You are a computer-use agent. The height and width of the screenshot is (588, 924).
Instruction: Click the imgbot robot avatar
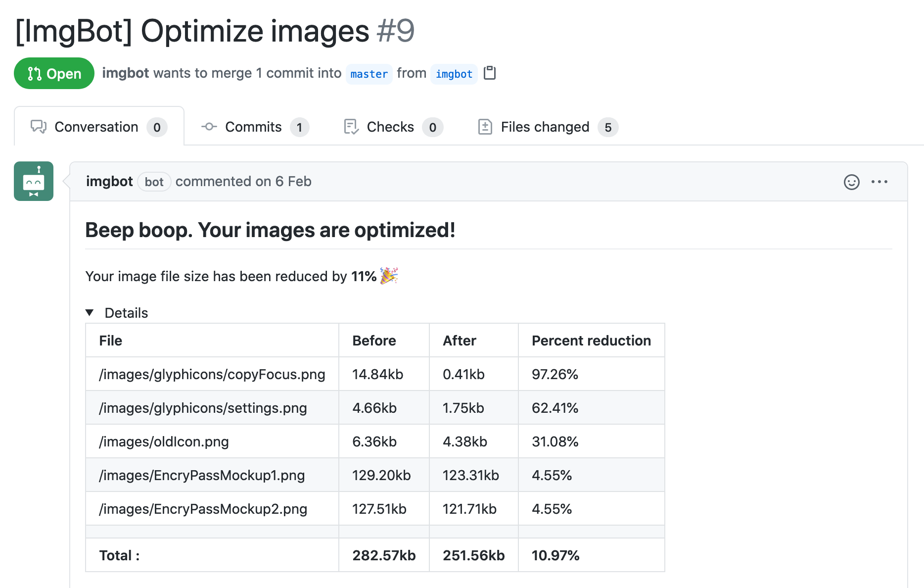pos(34,181)
